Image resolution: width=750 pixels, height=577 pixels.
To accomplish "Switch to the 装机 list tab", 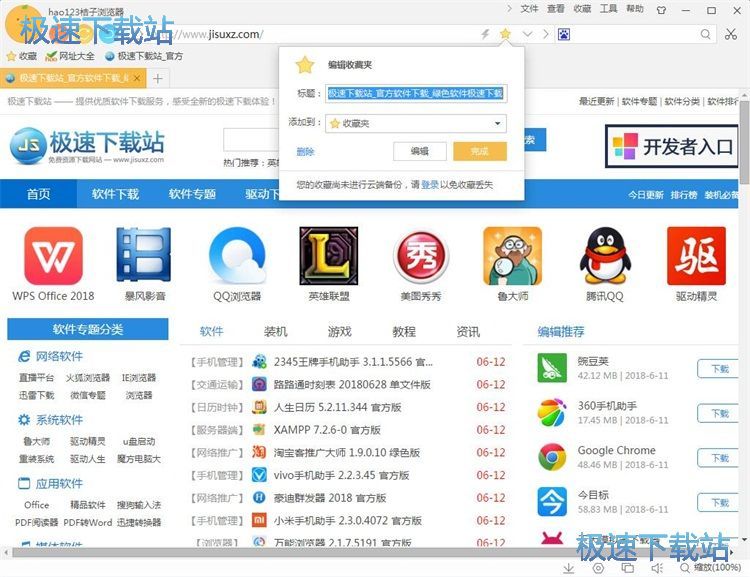I will pyautogui.click(x=276, y=332).
